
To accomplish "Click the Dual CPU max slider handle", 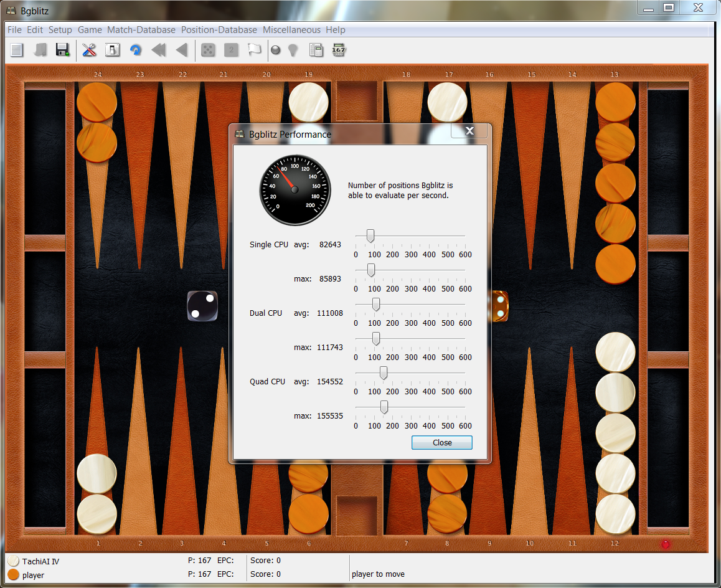I will coord(375,339).
